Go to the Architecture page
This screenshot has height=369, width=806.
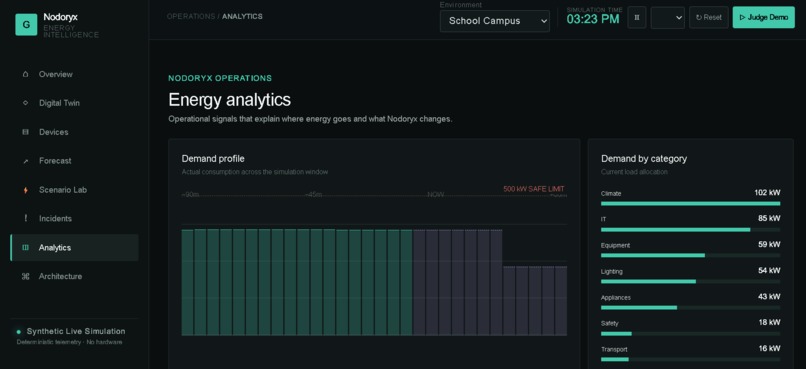(75, 276)
